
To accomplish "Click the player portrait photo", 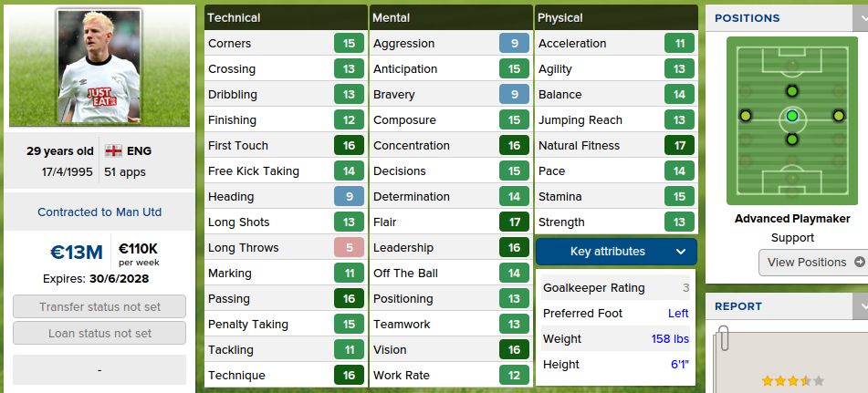I will pos(99,67).
